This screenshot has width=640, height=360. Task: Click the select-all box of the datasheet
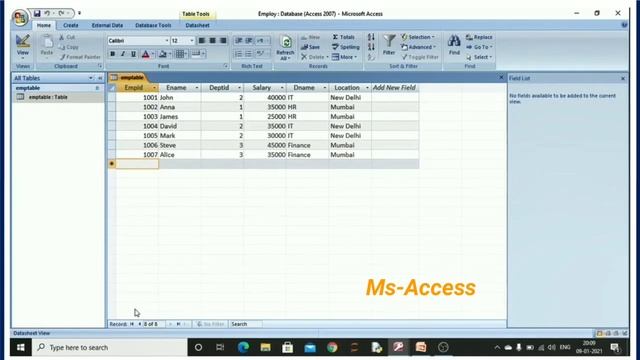click(x=112, y=88)
